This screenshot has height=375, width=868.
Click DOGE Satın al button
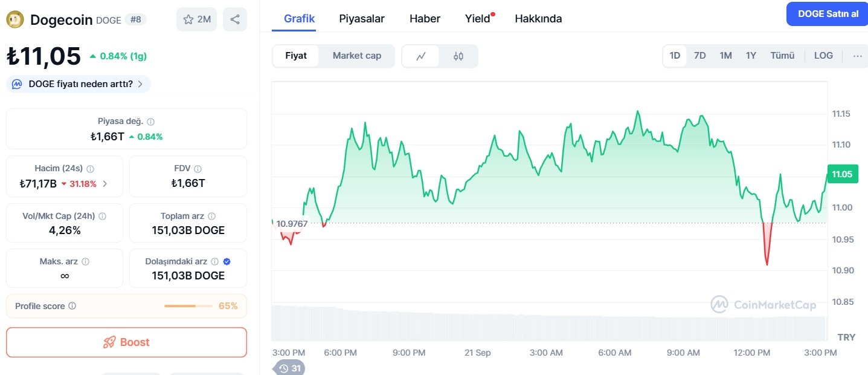coord(828,14)
